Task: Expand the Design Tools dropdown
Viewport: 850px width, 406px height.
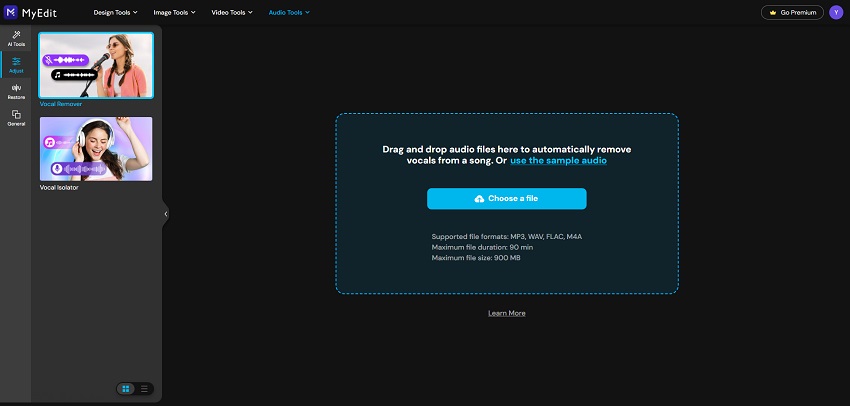Action: [115, 12]
